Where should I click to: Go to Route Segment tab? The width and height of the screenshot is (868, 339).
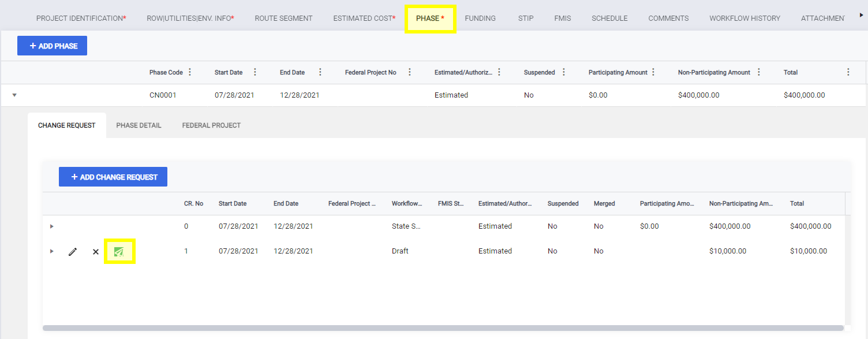pyautogui.click(x=284, y=18)
